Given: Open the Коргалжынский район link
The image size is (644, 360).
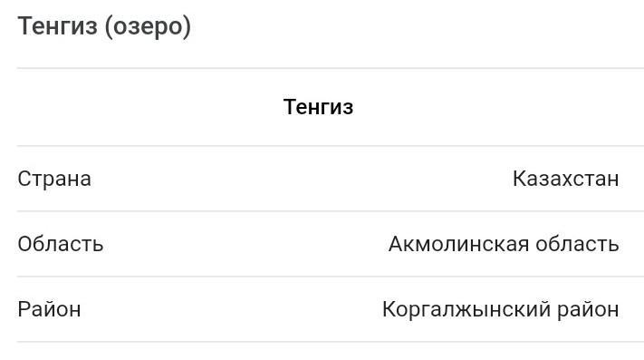Looking at the screenshot, I should coord(501,309).
